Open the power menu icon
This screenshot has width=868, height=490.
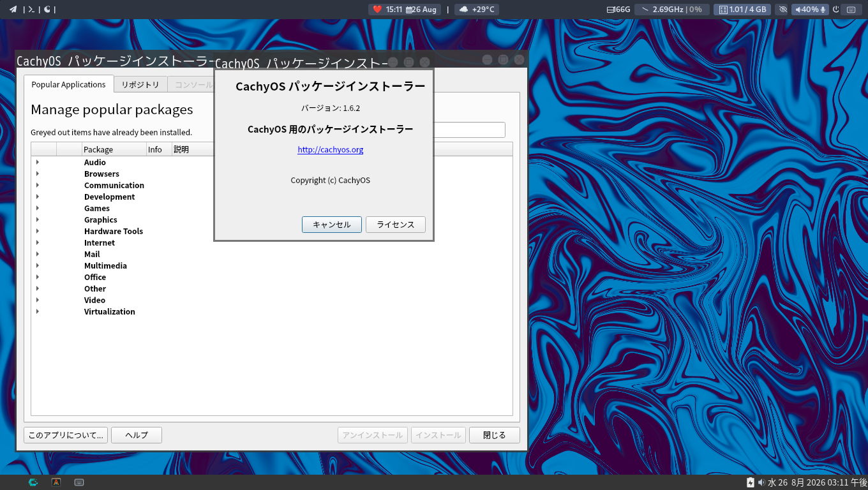[x=836, y=10]
